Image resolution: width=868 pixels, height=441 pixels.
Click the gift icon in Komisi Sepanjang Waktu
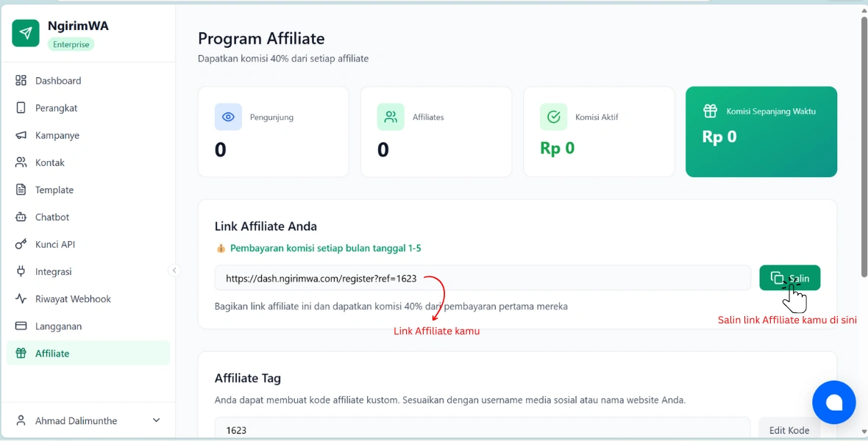[710, 111]
